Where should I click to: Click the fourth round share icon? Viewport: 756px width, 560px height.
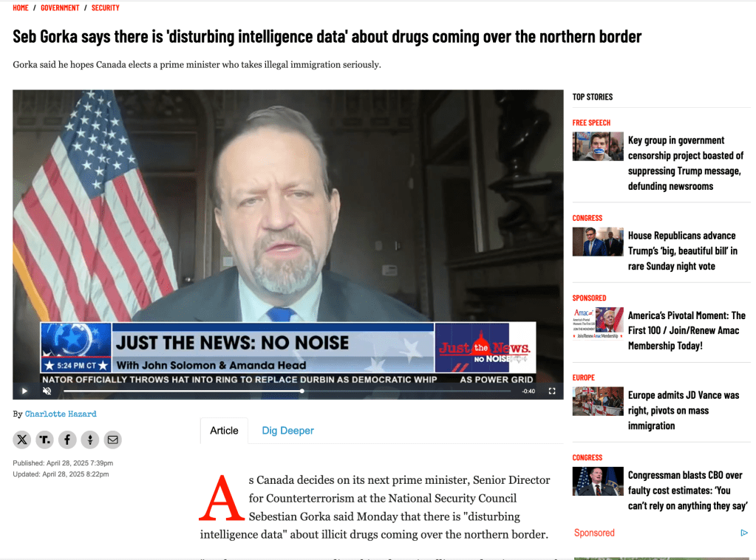pos(90,440)
